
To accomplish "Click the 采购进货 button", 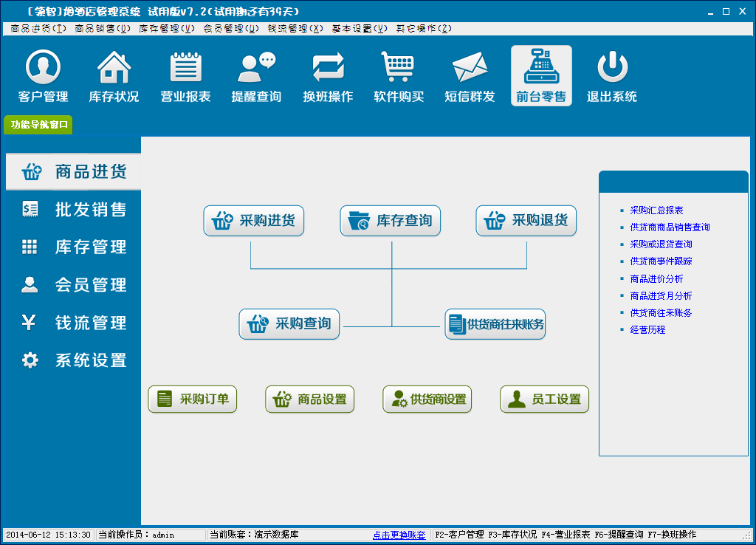I will point(254,221).
